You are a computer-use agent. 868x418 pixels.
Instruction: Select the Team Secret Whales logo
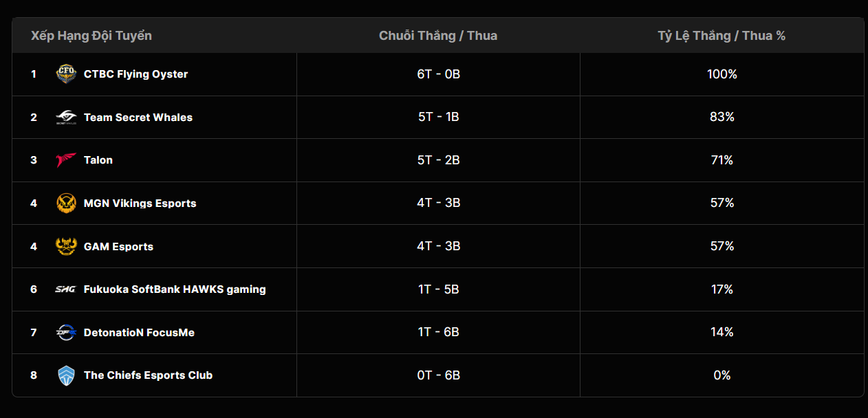pos(65,117)
